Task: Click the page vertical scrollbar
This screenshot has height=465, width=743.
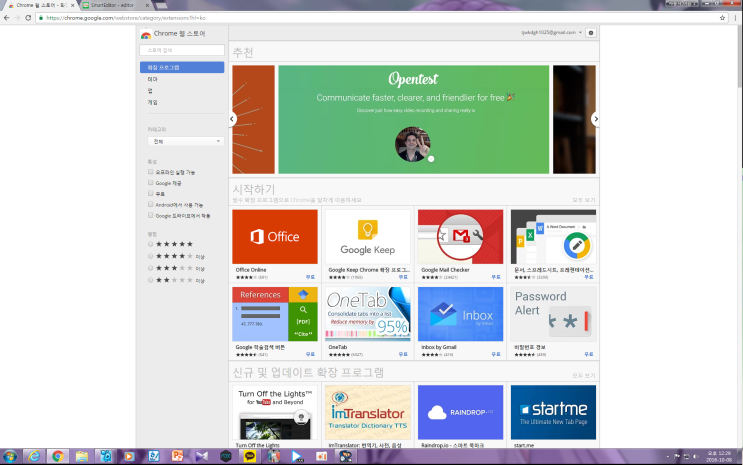Action: (740, 56)
